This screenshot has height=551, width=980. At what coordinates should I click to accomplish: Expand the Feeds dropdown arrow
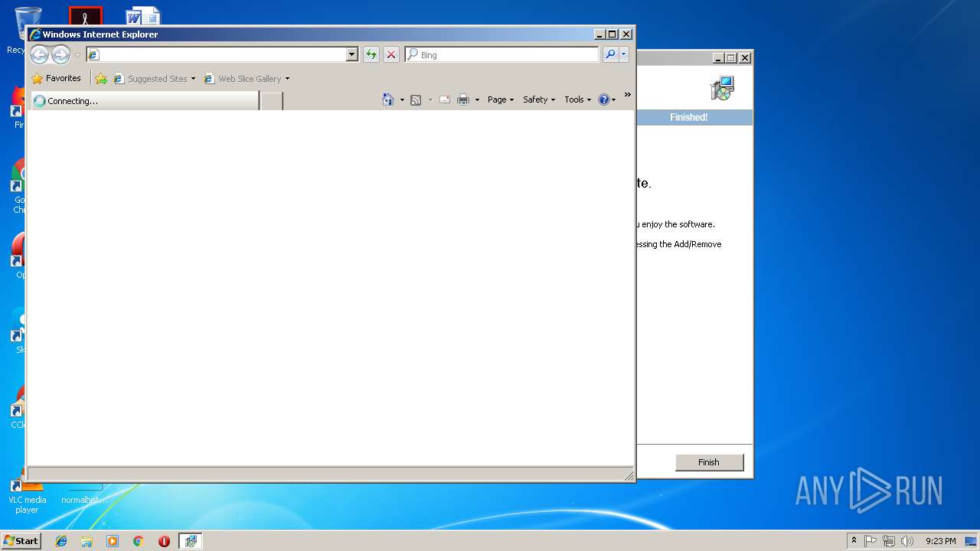coord(430,99)
